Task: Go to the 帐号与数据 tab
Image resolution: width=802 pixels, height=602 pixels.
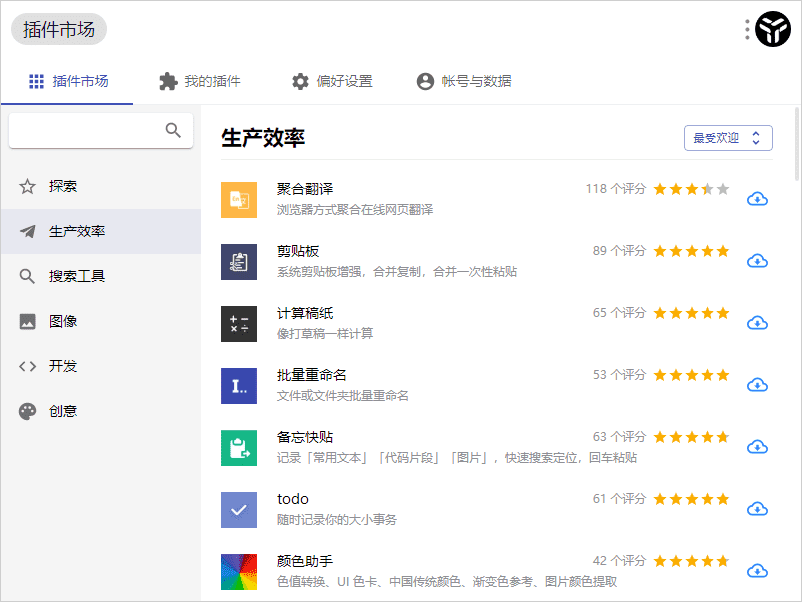Action: click(464, 81)
